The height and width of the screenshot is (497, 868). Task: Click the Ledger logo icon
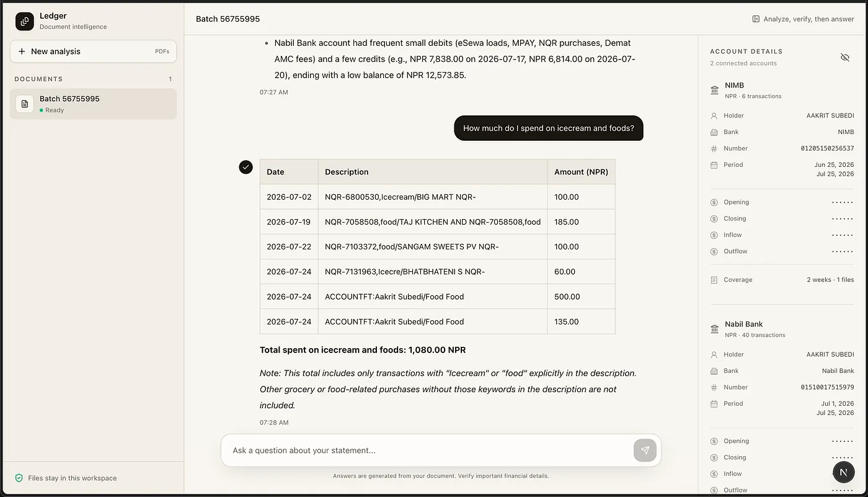click(25, 21)
